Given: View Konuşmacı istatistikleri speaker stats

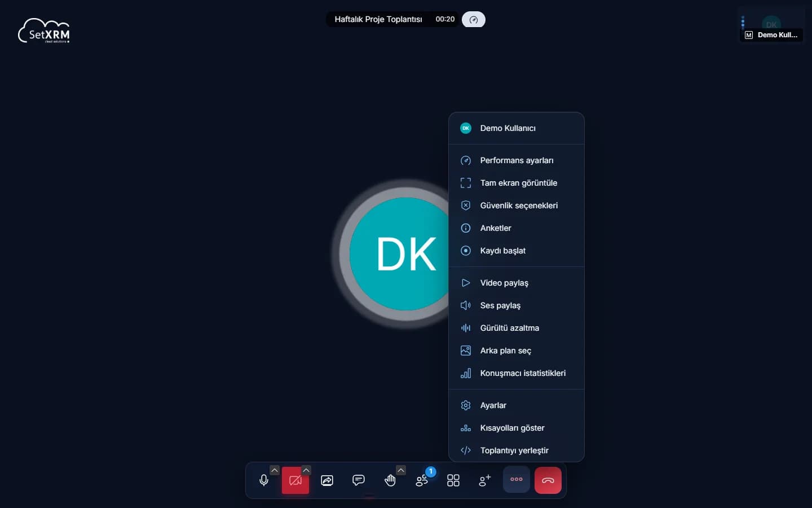Looking at the screenshot, I should click(517, 373).
